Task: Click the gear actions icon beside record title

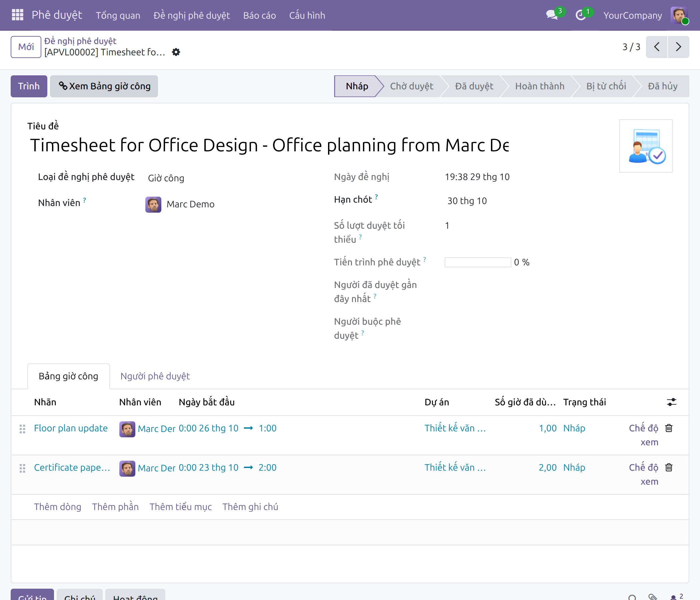Action: 176,52
